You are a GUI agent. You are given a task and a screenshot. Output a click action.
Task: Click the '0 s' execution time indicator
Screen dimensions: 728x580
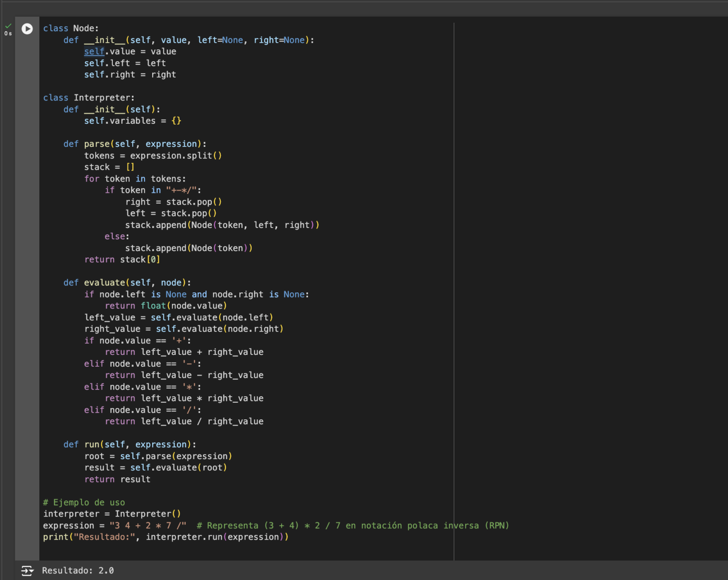[8, 33]
